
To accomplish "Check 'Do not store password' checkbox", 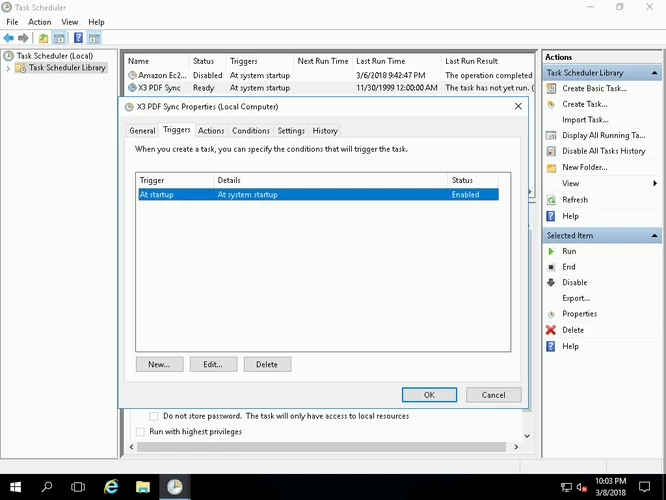I will coord(154,416).
